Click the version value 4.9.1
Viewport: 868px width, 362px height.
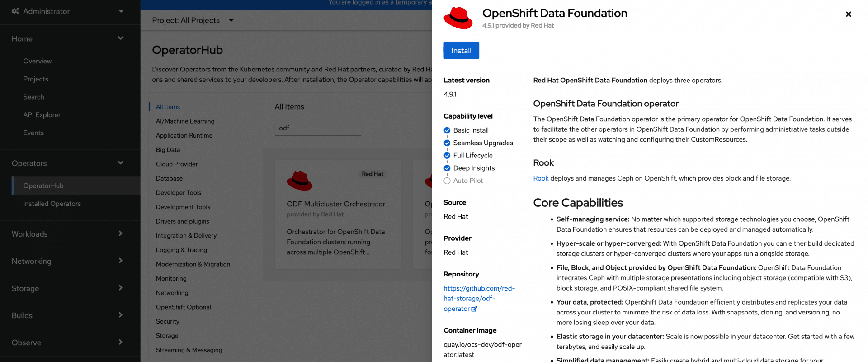tap(450, 95)
